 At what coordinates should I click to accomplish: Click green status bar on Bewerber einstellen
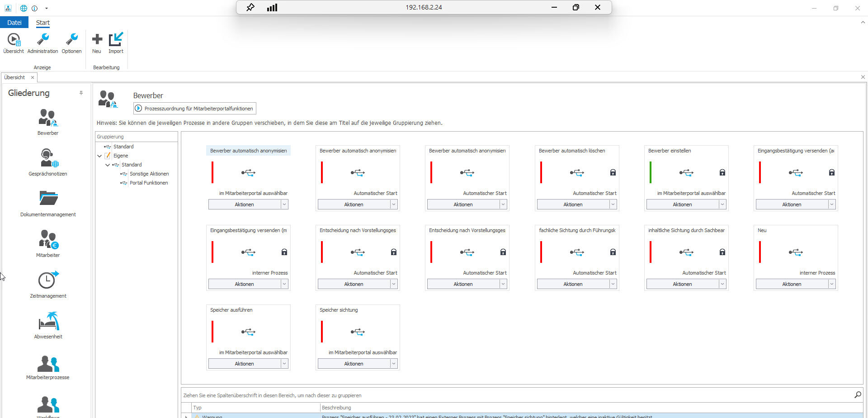click(651, 172)
